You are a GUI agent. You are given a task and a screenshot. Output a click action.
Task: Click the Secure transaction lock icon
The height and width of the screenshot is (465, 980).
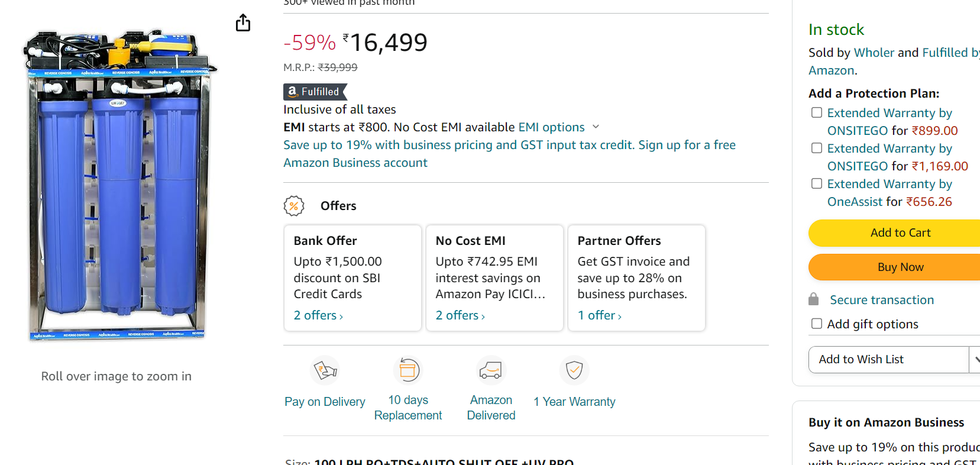[814, 299]
